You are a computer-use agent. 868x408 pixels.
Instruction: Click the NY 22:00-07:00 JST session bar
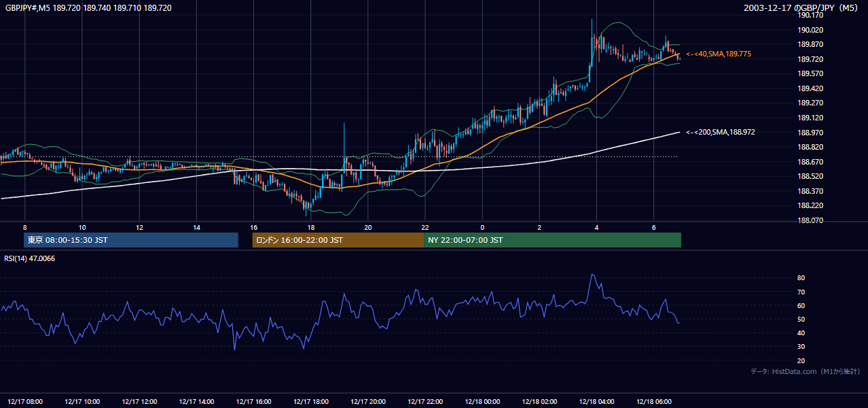552,240
